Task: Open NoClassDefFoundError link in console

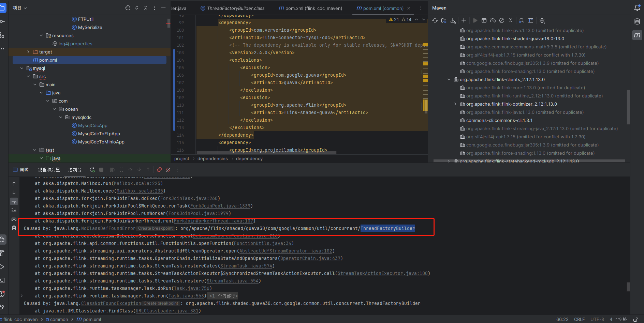Action: tap(108, 228)
